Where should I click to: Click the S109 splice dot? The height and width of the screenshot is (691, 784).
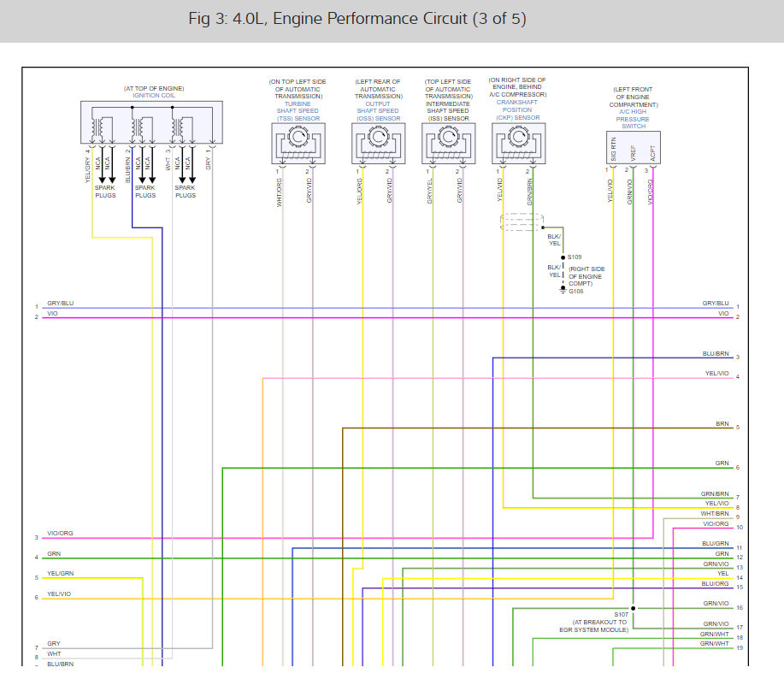click(563, 257)
